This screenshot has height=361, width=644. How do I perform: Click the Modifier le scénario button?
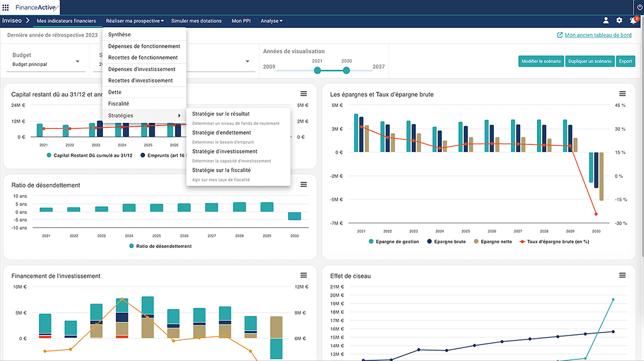tap(541, 61)
